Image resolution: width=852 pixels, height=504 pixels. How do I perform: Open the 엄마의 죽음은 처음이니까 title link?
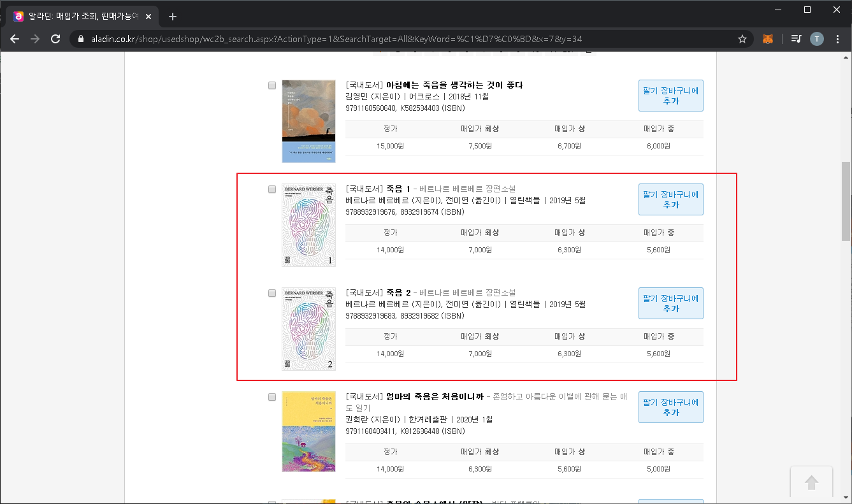coord(435,397)
